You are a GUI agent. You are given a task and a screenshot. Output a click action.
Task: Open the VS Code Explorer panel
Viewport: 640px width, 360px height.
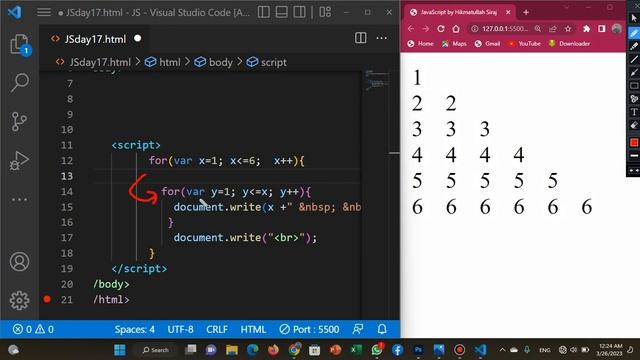pos(19,44)
